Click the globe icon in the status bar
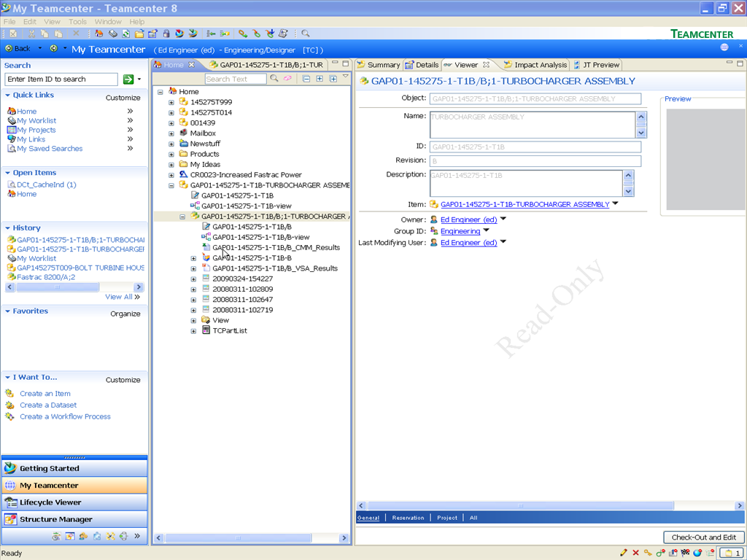Viewport: 747px width, 560px height. click(x=697, y=553)
